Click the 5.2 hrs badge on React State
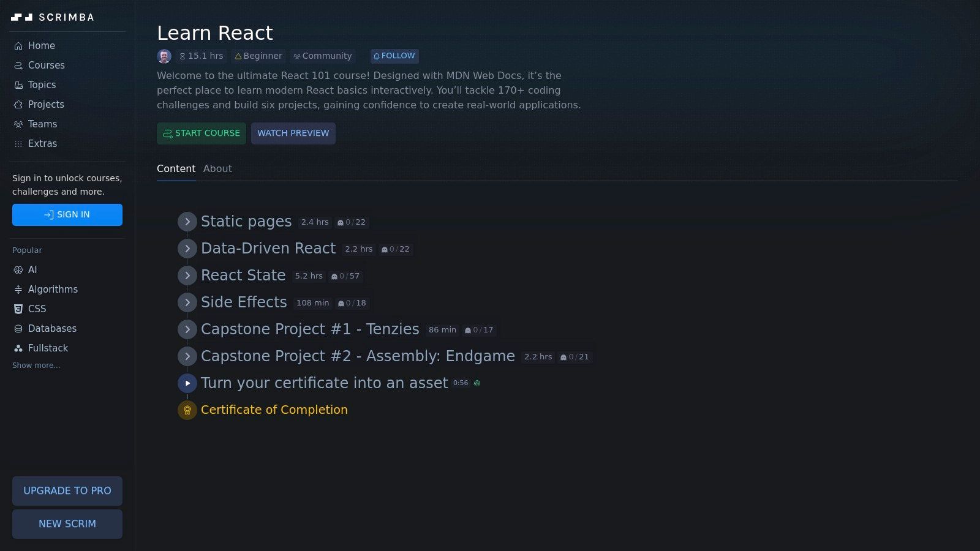Screen dimensions: 980x551 [309, 276]
